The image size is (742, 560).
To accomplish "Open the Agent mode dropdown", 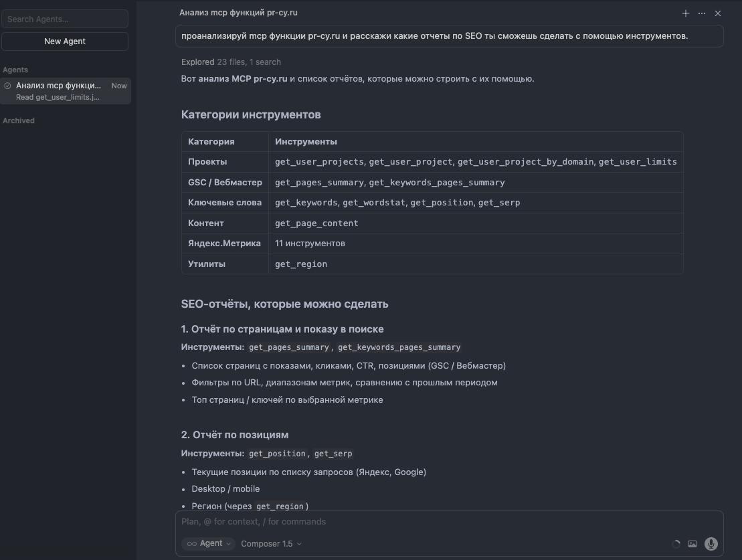I will 208,544.
